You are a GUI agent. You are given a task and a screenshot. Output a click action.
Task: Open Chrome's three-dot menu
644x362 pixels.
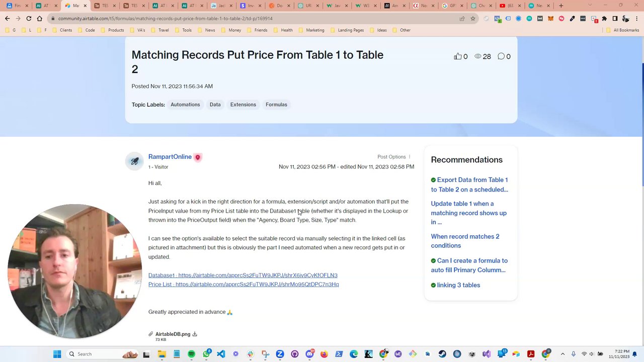click(x=636, y=19)
